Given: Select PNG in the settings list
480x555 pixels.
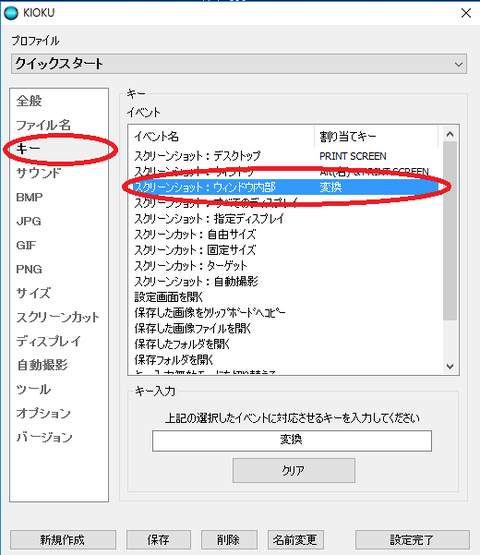Looking at the screenshot, I should point(29,269).
